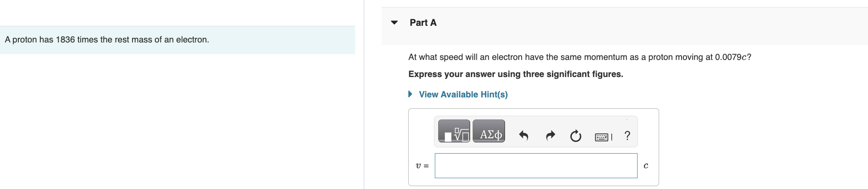
Task: Collapse the Part A section triangle
Action: pyautogui.click(x=394, y=22)
